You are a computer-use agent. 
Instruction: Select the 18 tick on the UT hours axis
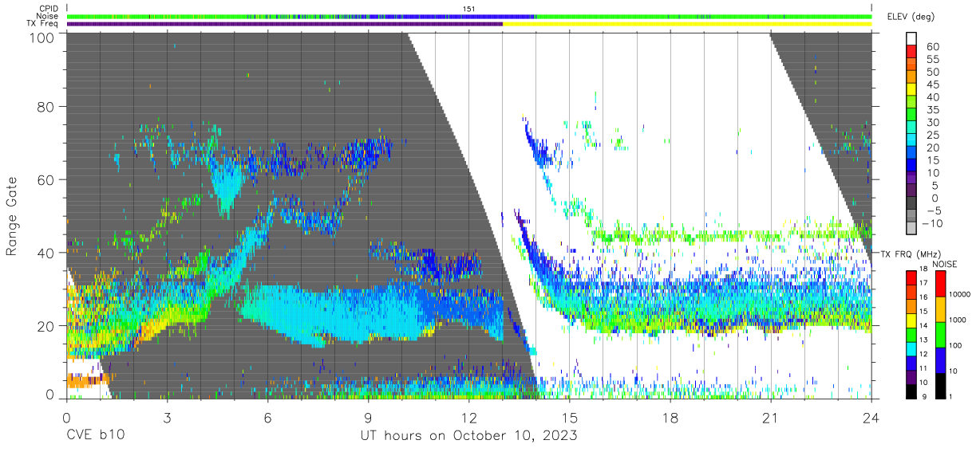tap(670, 416)
